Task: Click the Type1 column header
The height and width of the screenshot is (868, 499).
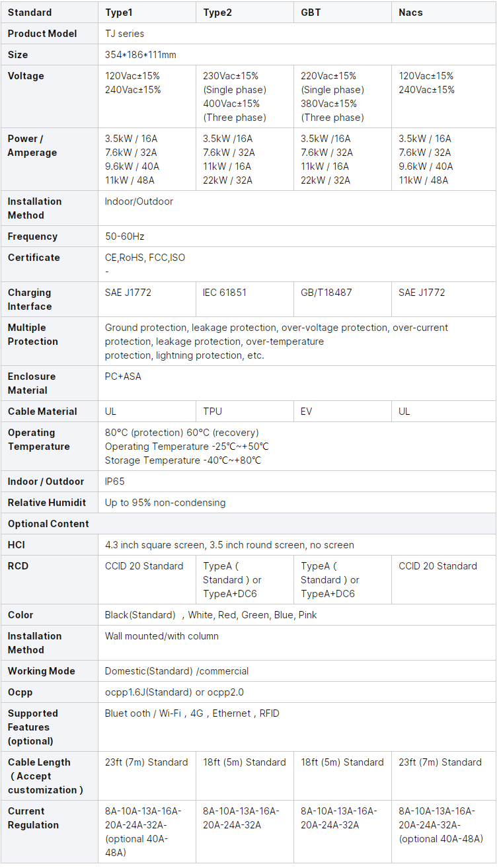Action: [119, 13]
